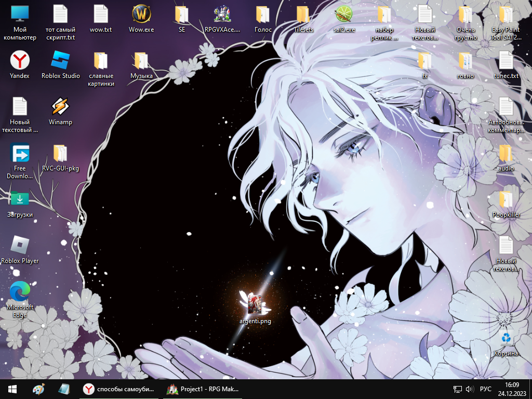532x399 pixels.
Task: Select the Новый текстовый file beside Winamp
Action: pos(20,115)
